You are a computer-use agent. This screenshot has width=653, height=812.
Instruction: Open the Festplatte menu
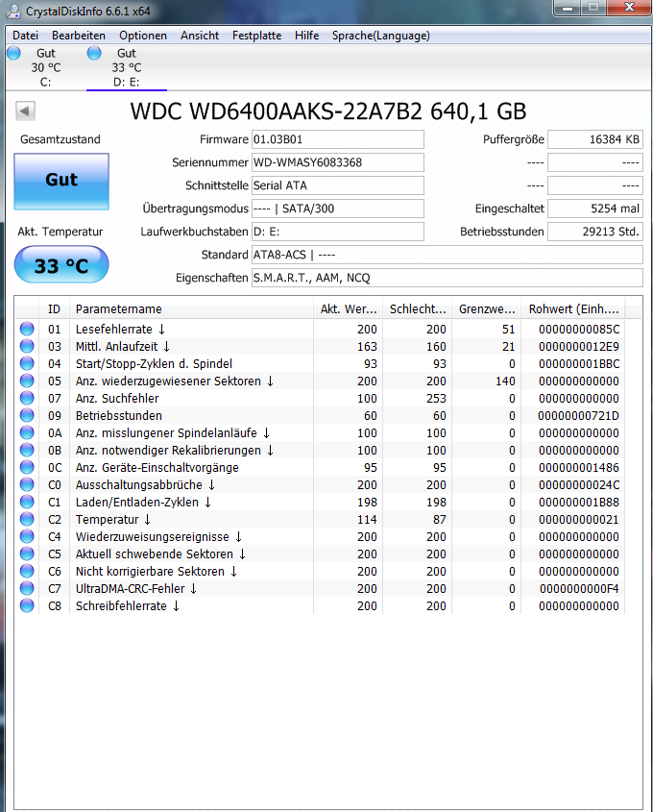[x=256, y=36]
